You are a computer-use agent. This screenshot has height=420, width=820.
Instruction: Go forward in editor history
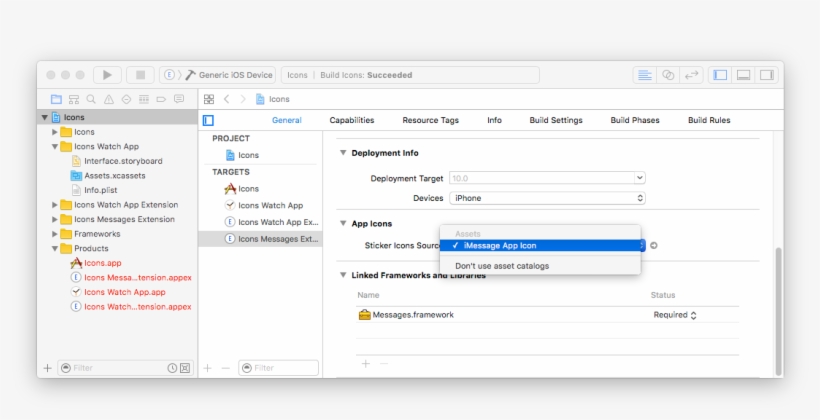243,99
